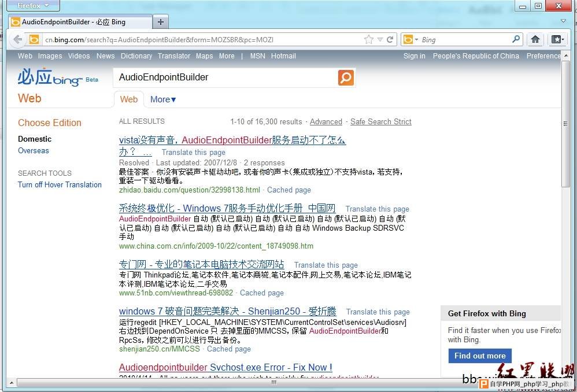This screenshot has height=392, width=577.
Task: Click the magnifier in Firefox search box
Action: (516, 39)
